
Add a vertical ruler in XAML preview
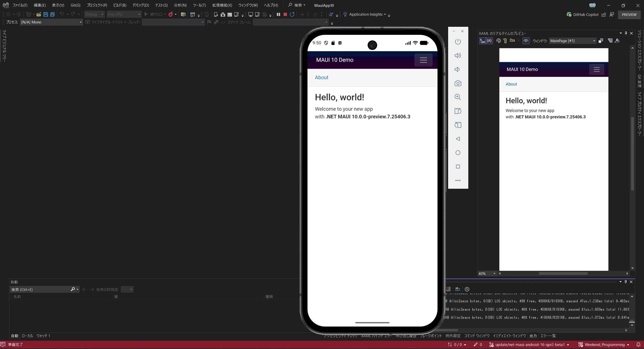505,41
